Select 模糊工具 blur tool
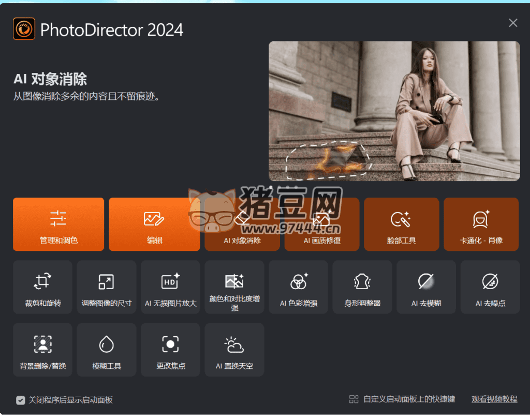 pos(107,350)
